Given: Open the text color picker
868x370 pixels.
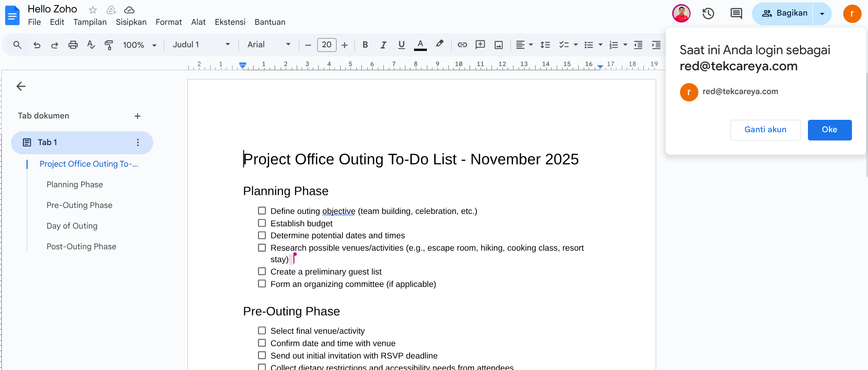Looking at the screenshot, I should pyautogui.click(x=420, y=45).
